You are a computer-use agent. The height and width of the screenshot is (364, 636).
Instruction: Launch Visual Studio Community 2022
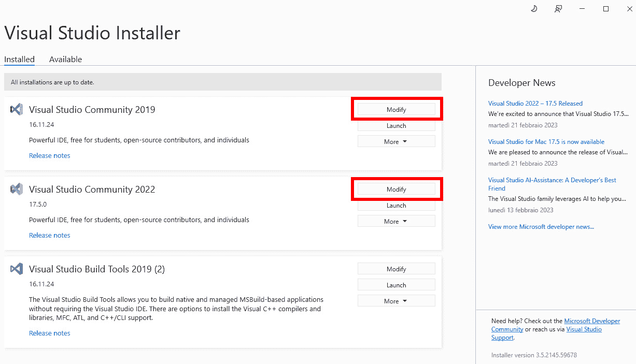396,205
